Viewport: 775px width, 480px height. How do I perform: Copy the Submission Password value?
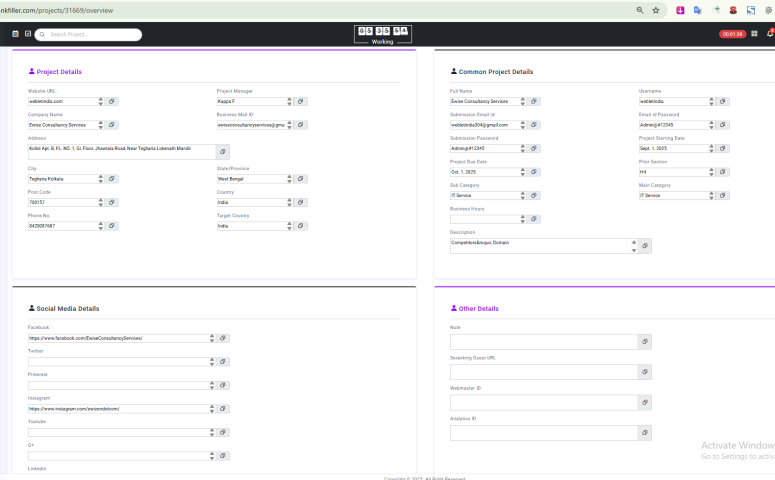coord(534,148)
